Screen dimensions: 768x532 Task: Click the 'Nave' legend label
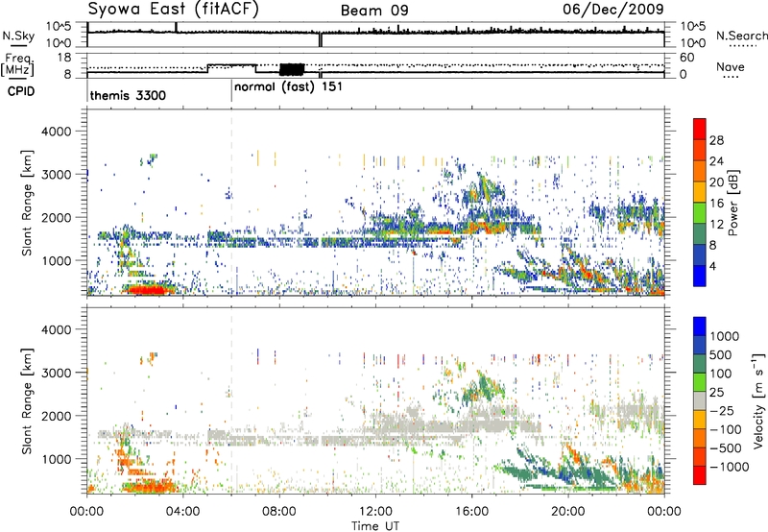coord(731,67)
